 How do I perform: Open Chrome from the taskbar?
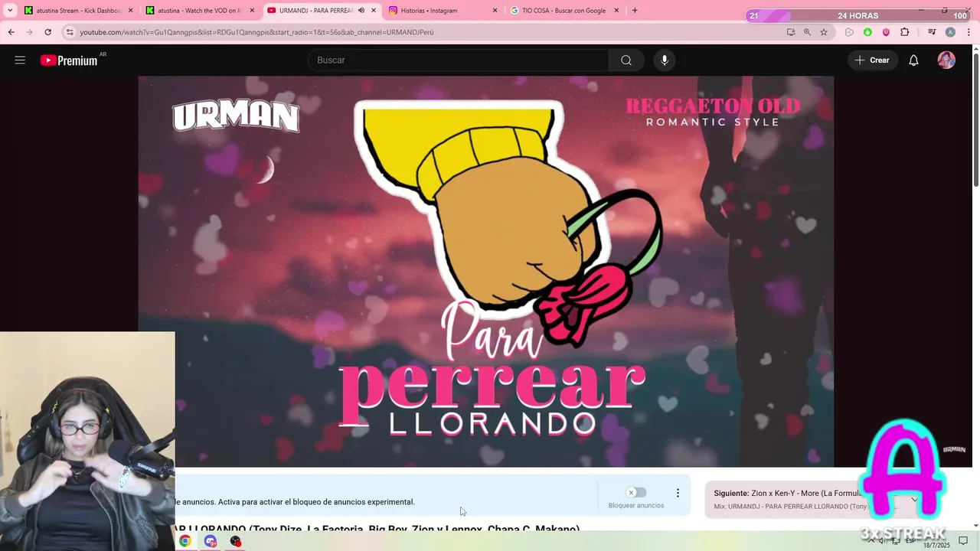(185, 541)
